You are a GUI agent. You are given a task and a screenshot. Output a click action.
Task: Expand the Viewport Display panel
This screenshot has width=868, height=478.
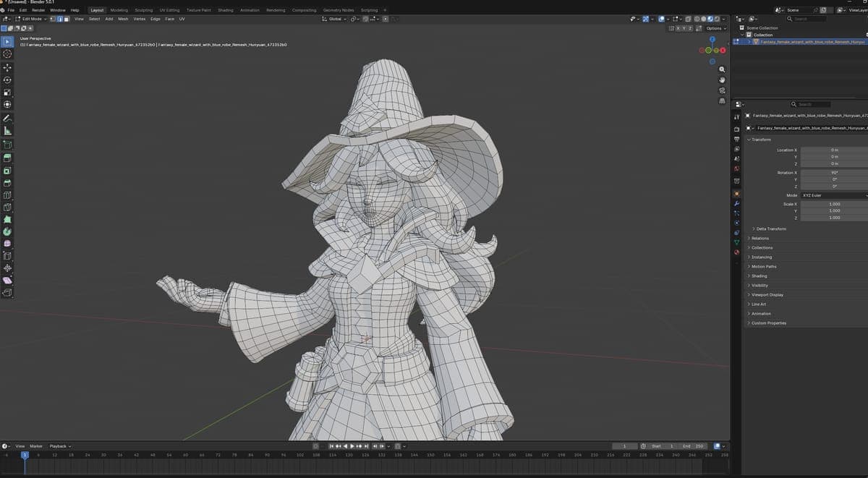pyautogui.click(x=767, y=294)
